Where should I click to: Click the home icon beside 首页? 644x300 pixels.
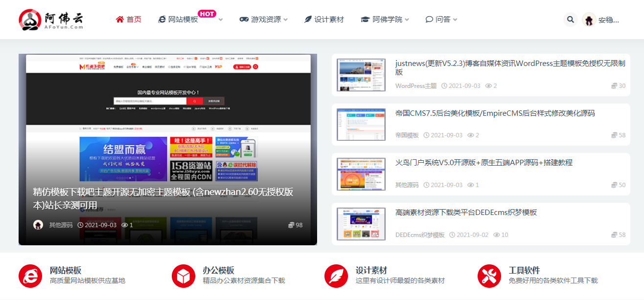119,19
